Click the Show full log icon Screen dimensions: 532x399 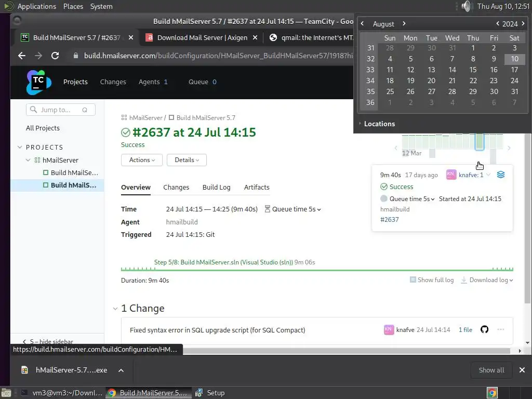[x=413, y=280]
